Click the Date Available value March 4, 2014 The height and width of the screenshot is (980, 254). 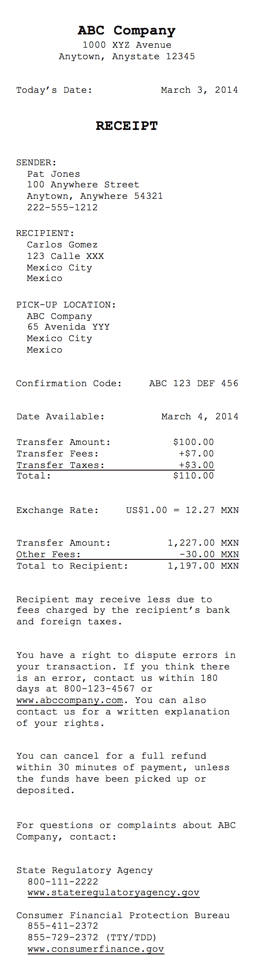click(x=200, y=417)
